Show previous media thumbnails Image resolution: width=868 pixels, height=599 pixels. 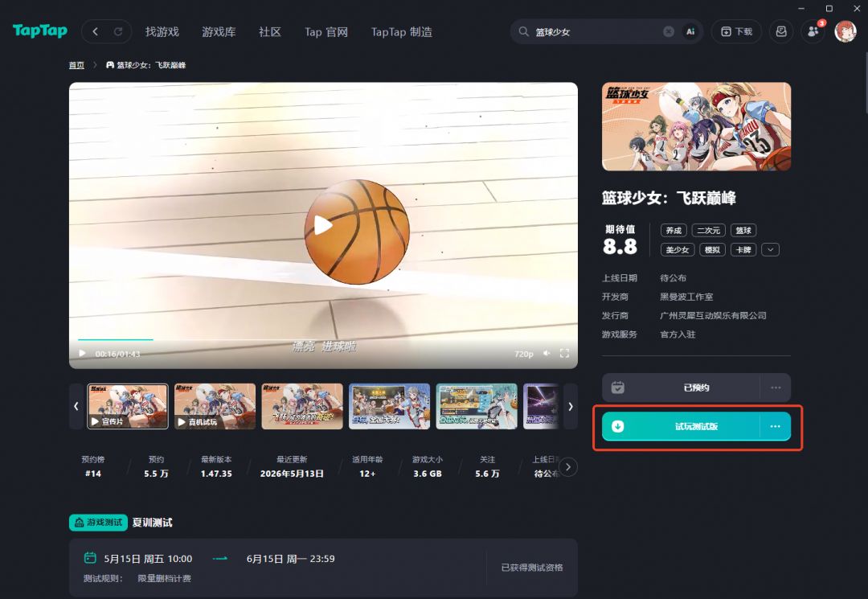(76, 406)
